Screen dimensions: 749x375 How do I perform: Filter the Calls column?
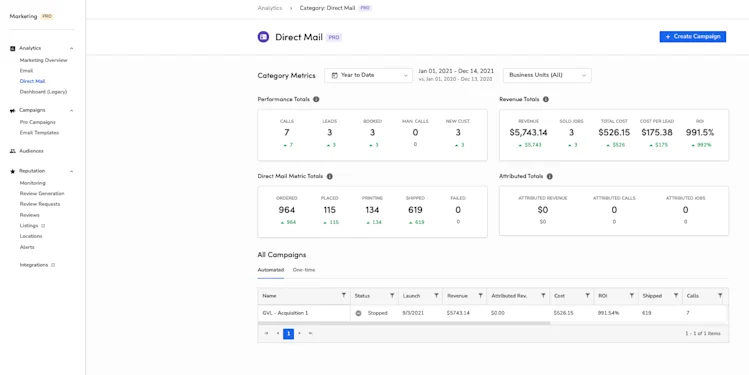[720, 296]
